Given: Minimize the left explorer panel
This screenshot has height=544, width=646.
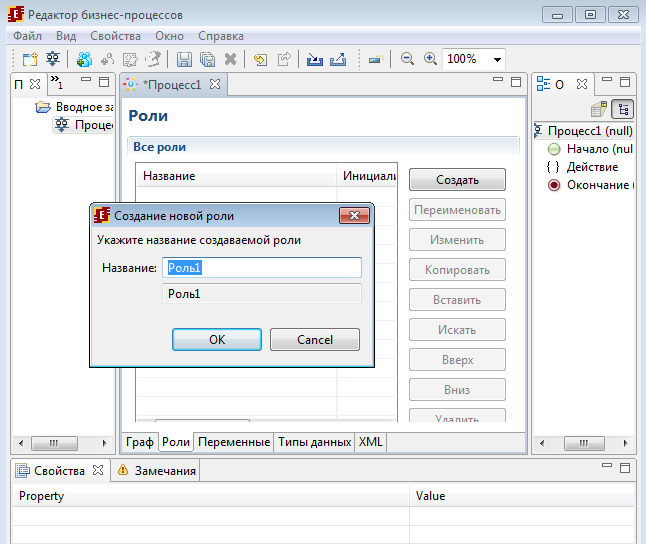Looking at the screenshot, I should pyautogui.click(x=86, y=79).
